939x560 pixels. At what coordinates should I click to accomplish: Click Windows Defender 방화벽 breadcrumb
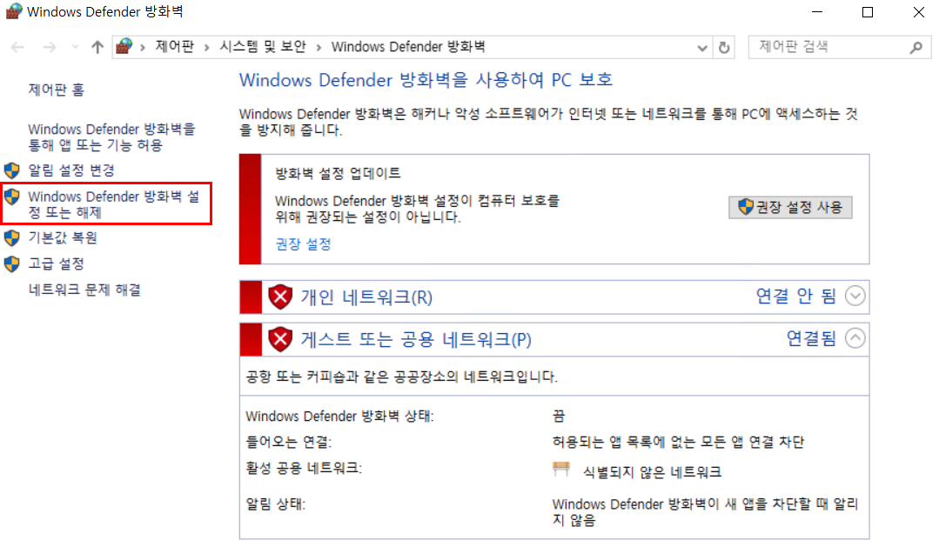(408, 47)
